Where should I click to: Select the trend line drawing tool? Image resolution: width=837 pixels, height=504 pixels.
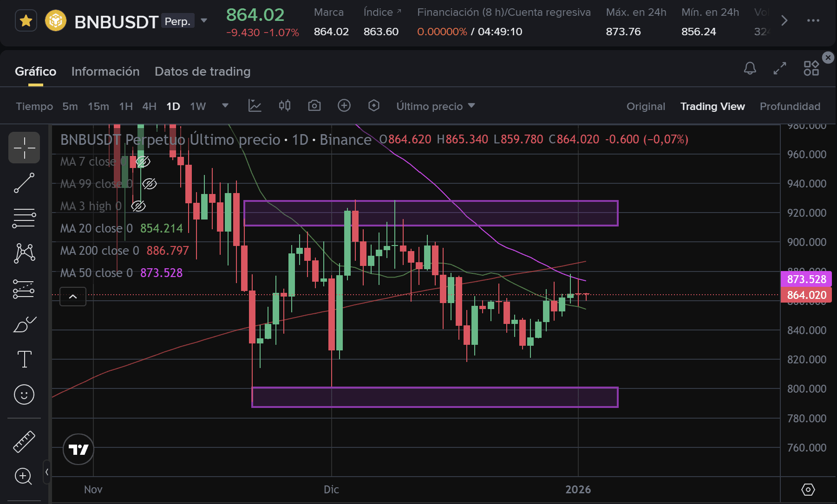pos(24,183)
